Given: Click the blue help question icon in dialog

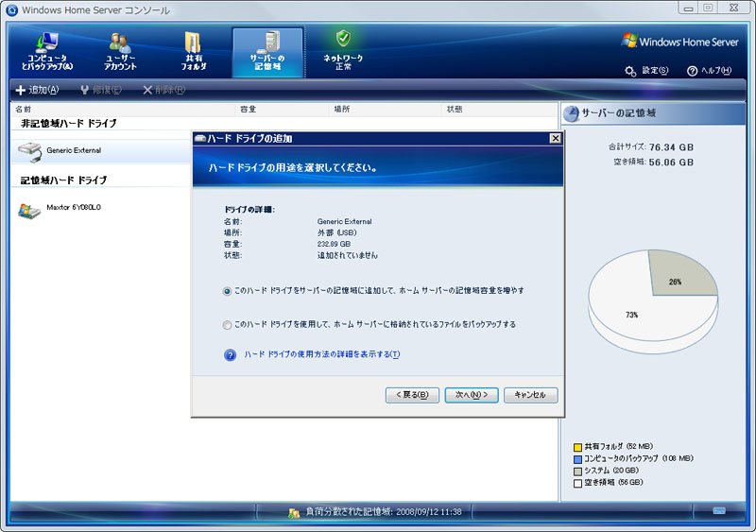Looking at the screenshot, I should 230,355.
